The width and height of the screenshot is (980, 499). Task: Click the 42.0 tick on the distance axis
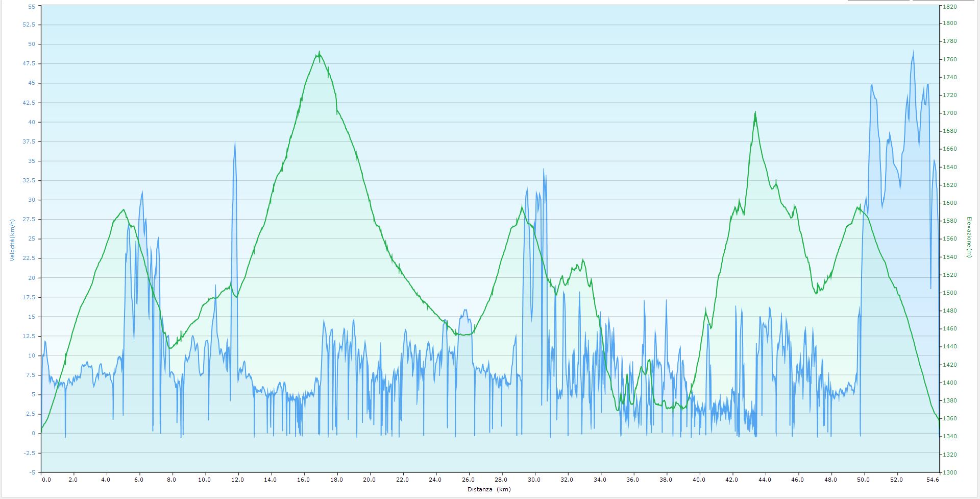click(732, 480)
